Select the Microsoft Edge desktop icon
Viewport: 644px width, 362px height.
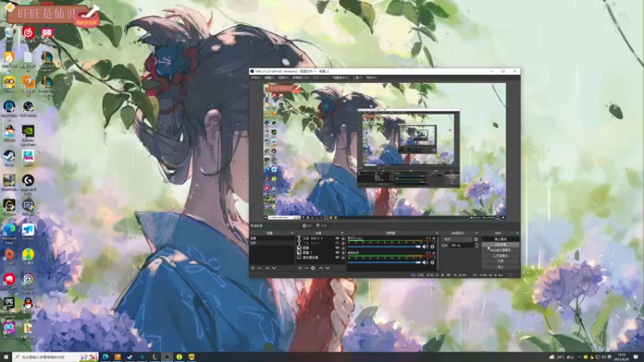click(9, 234)
